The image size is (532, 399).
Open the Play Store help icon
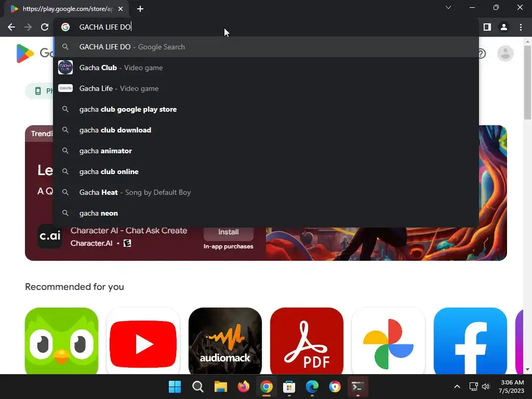coord(482,54)
